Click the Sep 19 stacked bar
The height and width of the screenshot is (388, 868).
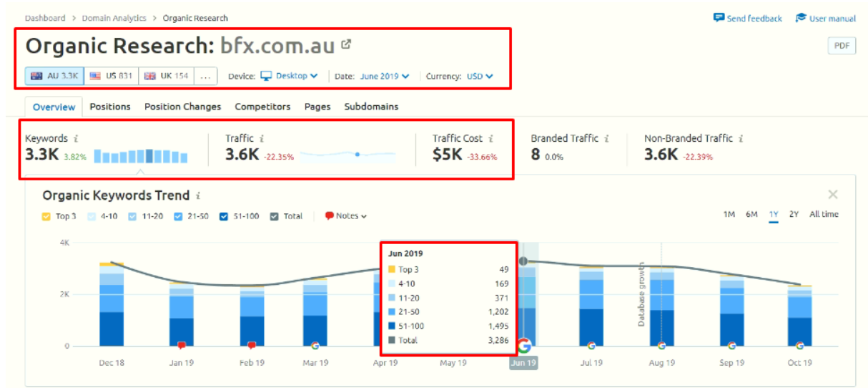coord(731,311)
